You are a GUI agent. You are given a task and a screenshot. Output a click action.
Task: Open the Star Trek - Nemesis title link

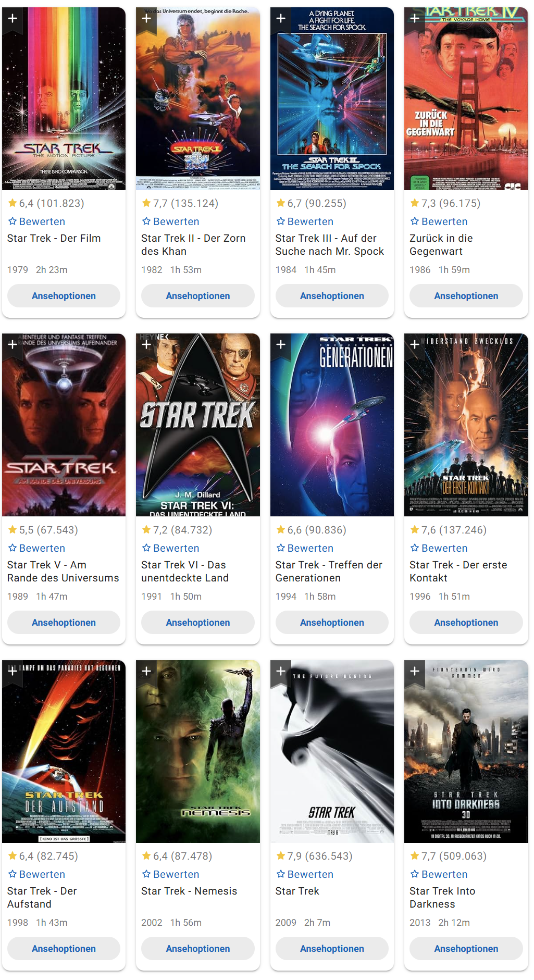(189, 891)
